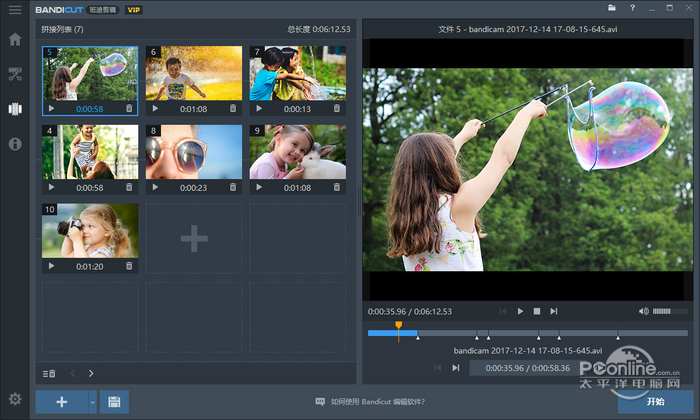This screenshot has width=700, height=420.
Task: Play clip 10 preview
Action: tap(51, 266)
